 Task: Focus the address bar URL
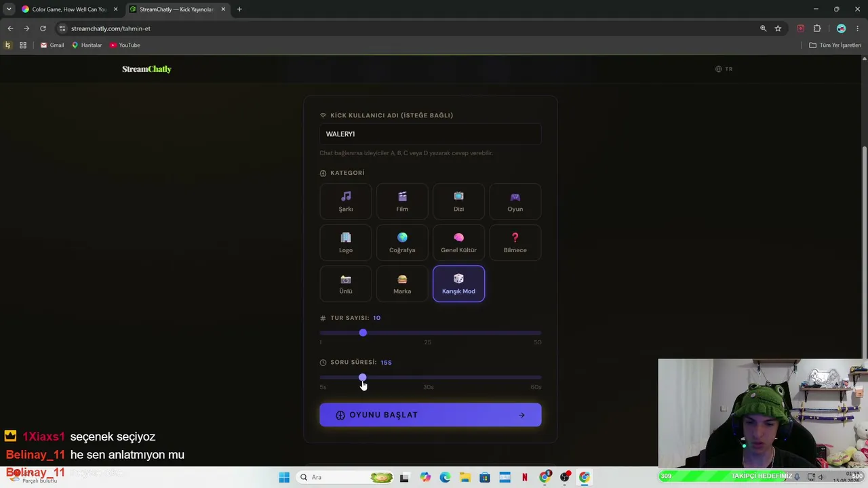pyautogui.click(x=111, y=28)
